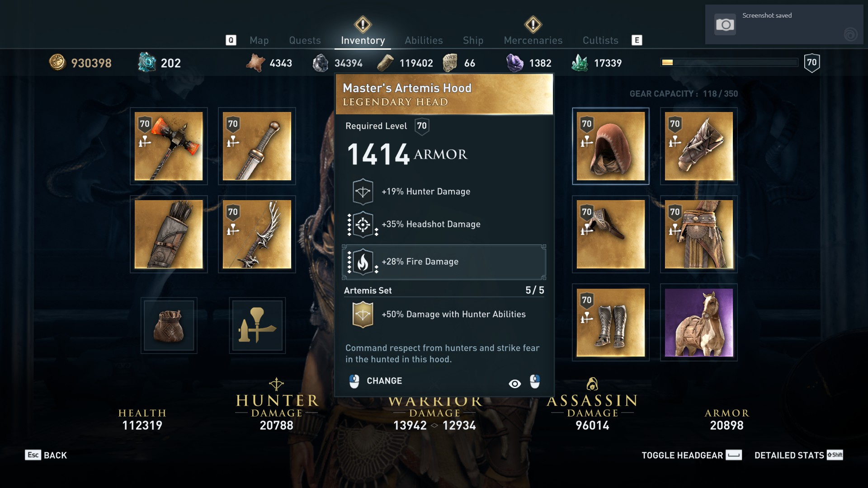Open the special arrows slot

[257, 325]
